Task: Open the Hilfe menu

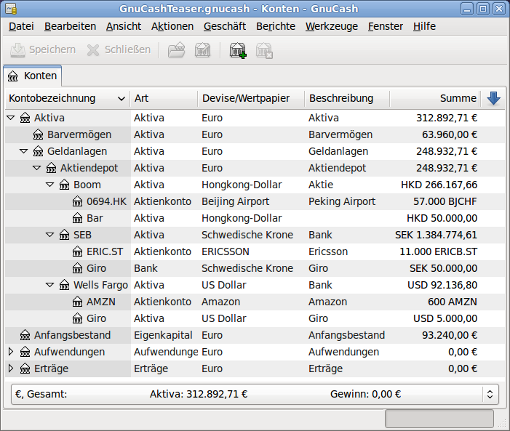Action: click(x=424, y=26)
